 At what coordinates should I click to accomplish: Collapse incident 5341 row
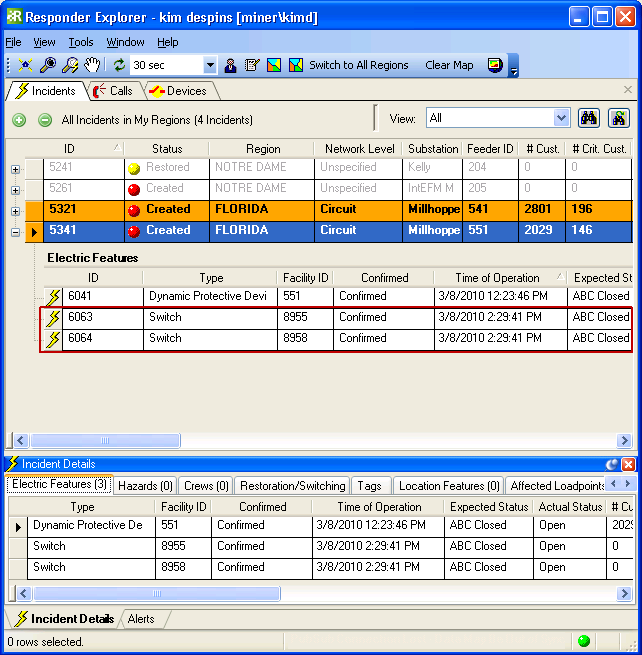(x=15, y=232)
